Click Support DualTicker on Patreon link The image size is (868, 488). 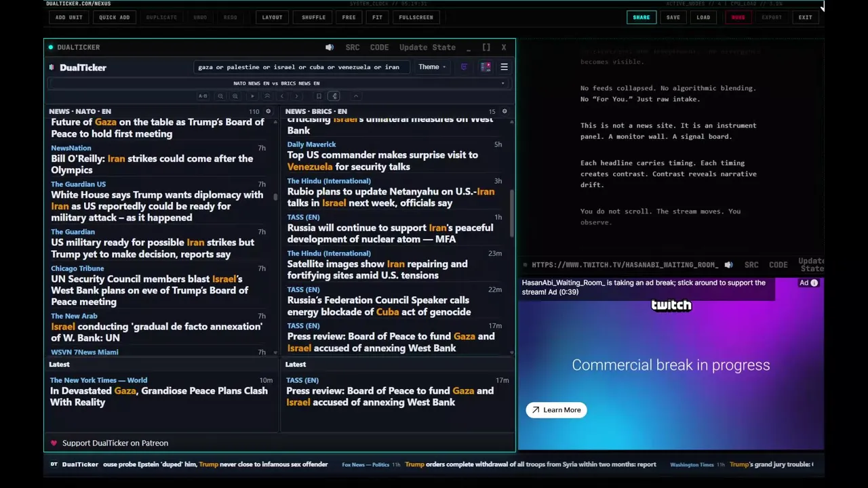115,443
